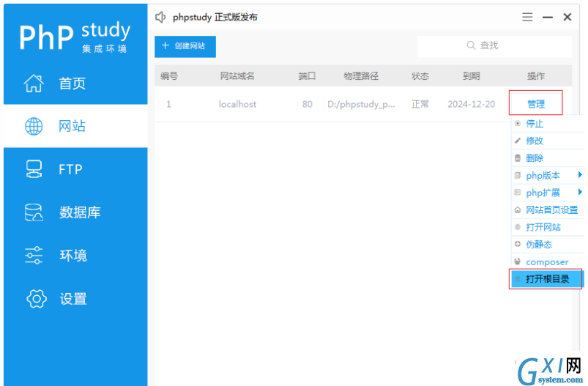The image size is (588, 386).
Task: Click the 端口 column header
Action: pos(307,75)
